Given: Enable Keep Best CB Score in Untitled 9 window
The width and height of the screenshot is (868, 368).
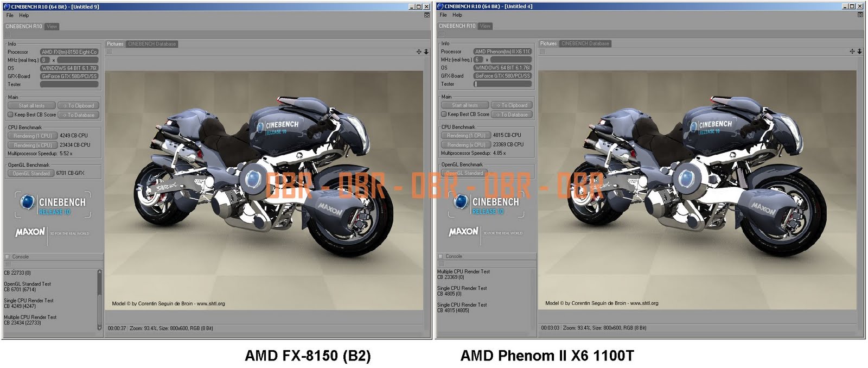Looking at the screenshot, I should (10, 115).
